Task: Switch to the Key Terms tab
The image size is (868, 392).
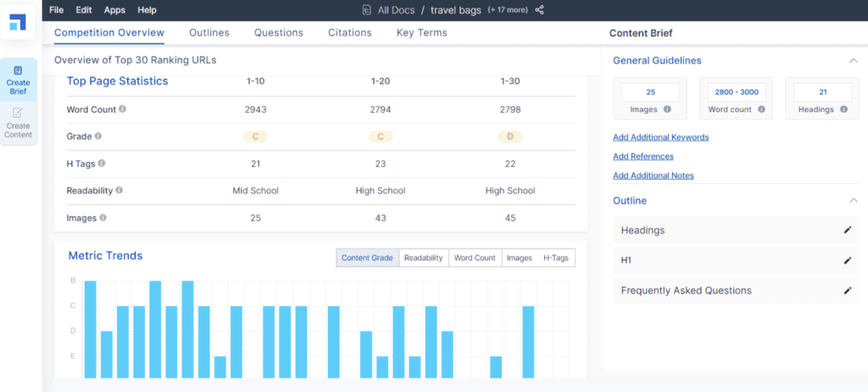Action: 421,33
